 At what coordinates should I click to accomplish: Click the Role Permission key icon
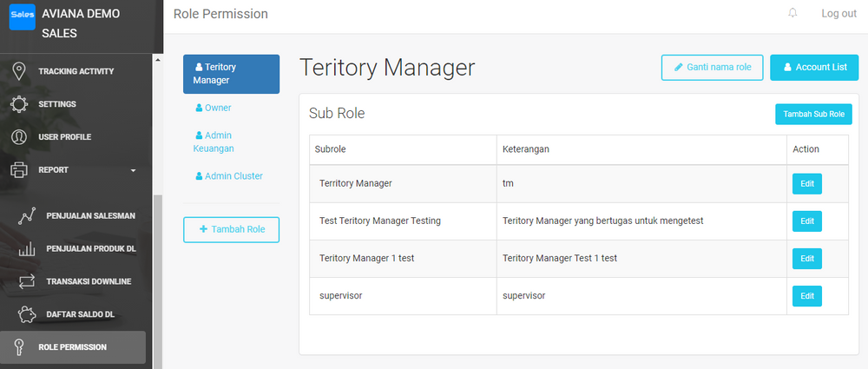pyautogui.click(x=18, y=347)
